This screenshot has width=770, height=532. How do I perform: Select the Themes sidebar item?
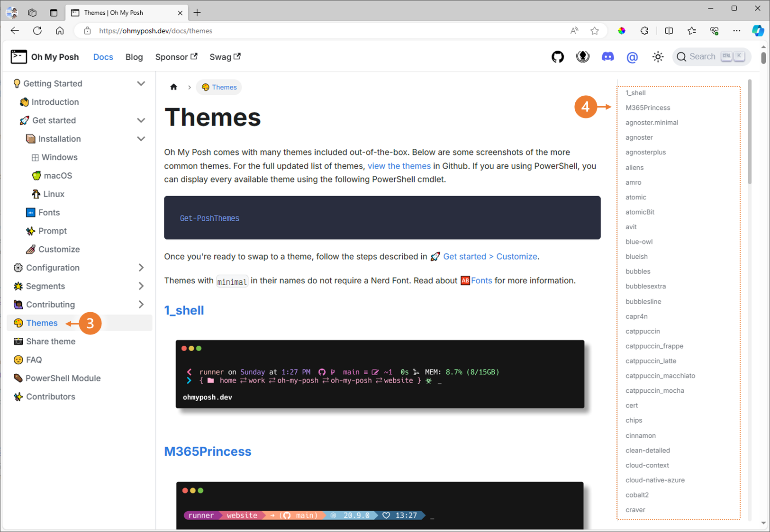click(80, 323)
